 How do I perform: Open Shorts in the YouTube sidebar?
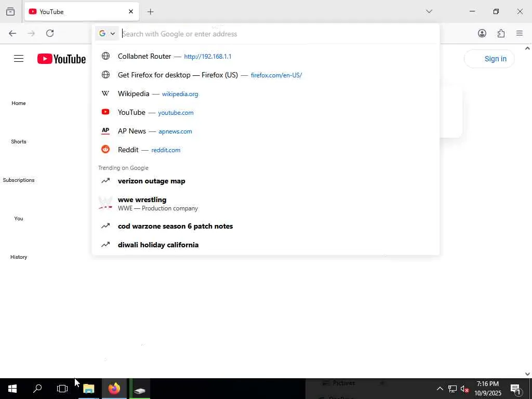pos(19,141)
